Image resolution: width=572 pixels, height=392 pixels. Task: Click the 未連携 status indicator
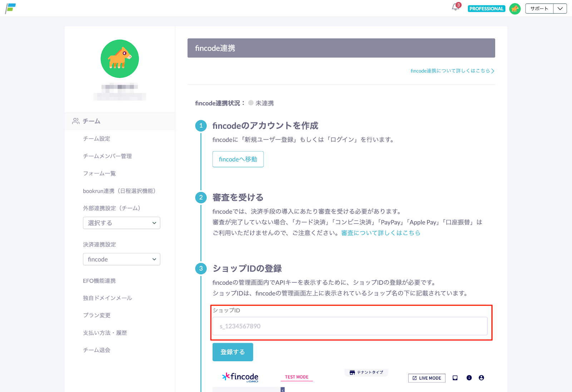pyautogui.click(x=261, y=103)
